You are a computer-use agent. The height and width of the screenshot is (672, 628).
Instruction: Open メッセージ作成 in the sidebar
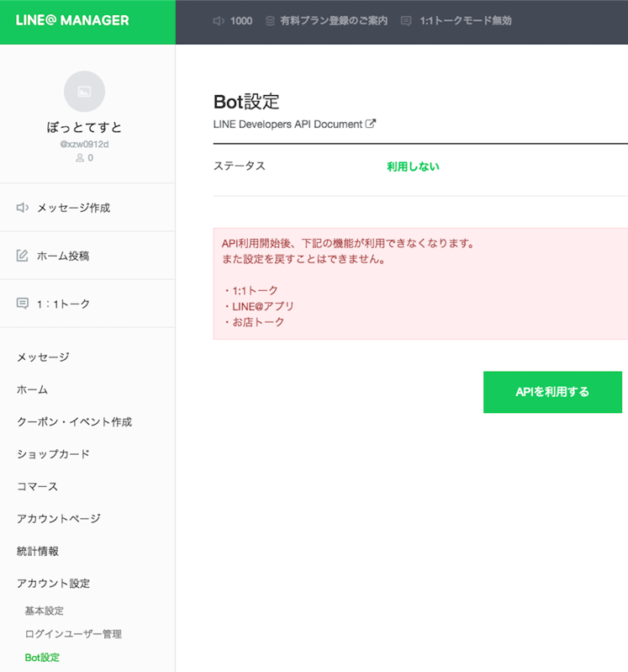(74, 208)
